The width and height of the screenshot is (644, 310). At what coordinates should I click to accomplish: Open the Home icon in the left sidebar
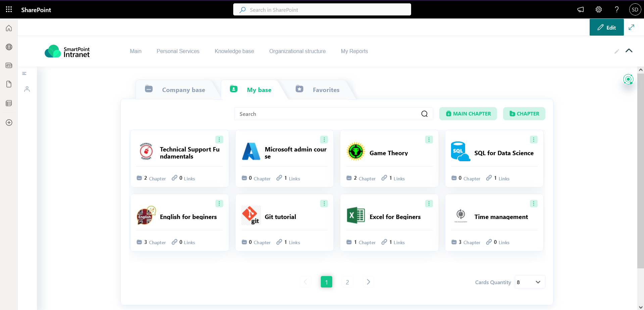point(8,28)
